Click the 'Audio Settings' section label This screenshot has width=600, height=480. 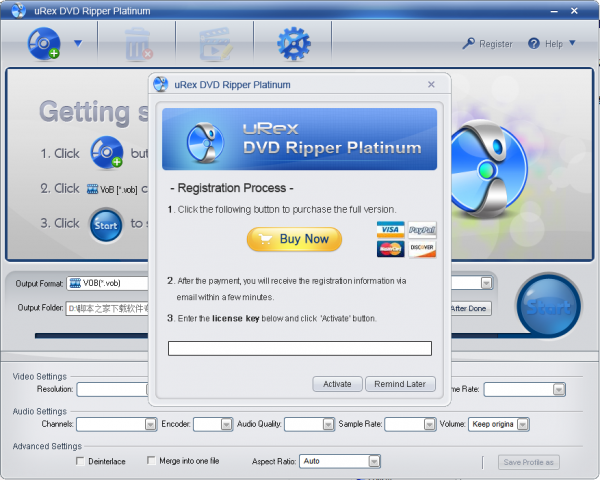(40, 411)
